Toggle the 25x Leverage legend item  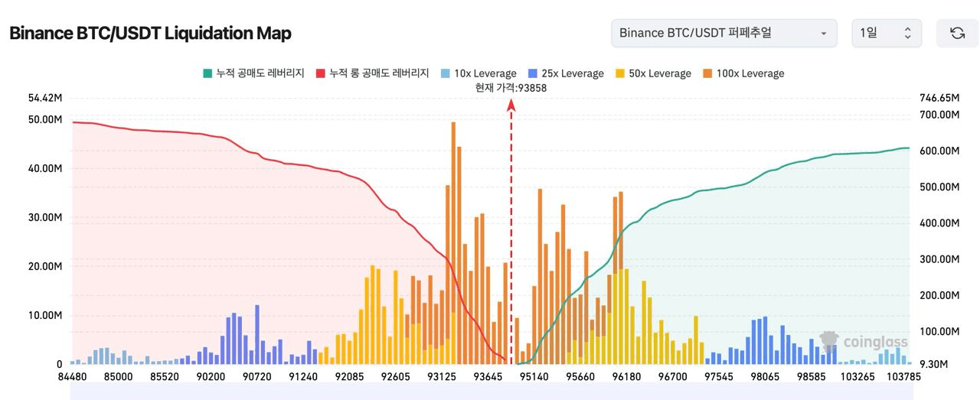click(566, 73)
